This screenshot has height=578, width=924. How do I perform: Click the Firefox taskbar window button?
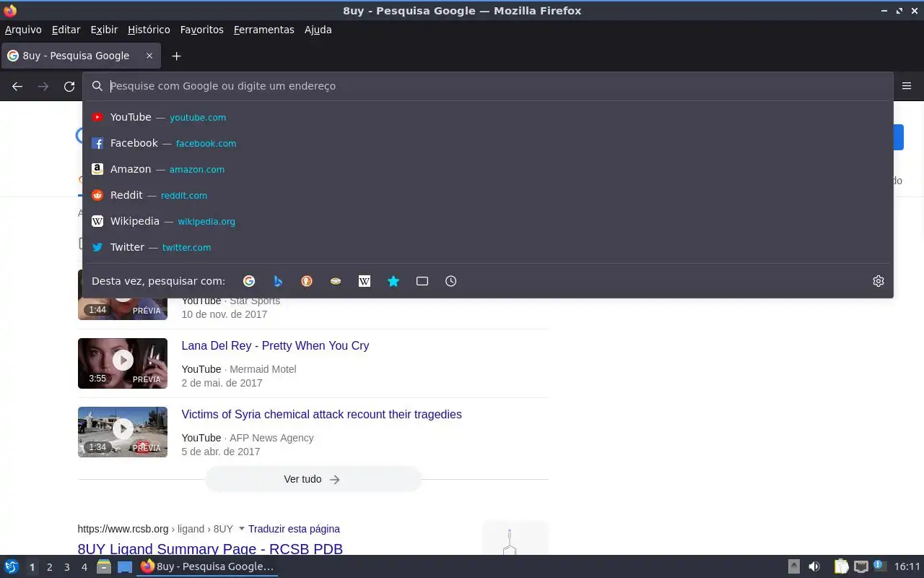[x=207, y=566]
